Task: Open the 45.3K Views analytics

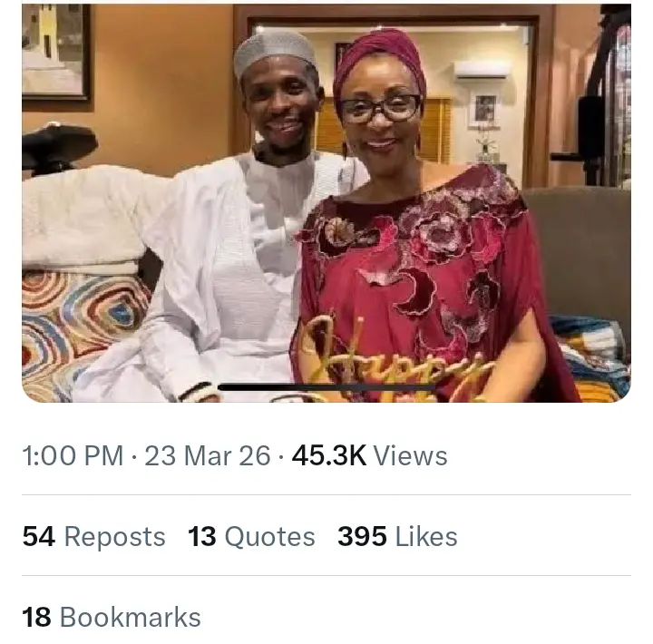Action: tap(369, 455)
